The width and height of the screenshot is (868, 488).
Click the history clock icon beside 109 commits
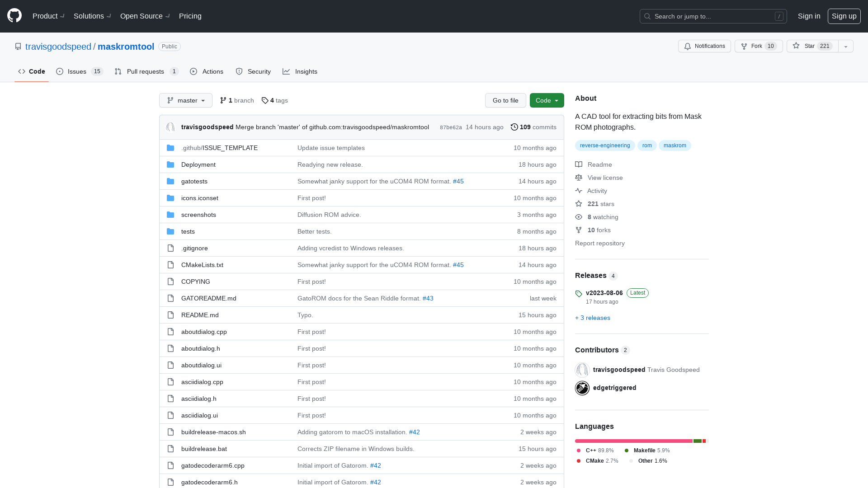tap(514, 127)
